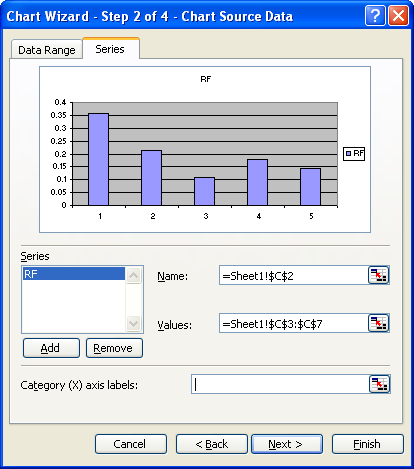This screenshot has height=469, width=414.
Task: Proceed with the Next button
Action: coord(287,444)
